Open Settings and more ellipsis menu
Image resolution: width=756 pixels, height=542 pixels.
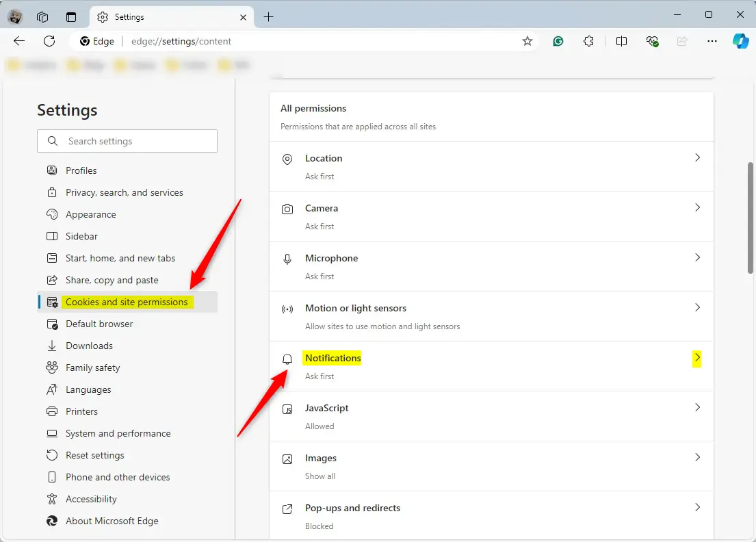click(712, 41)
